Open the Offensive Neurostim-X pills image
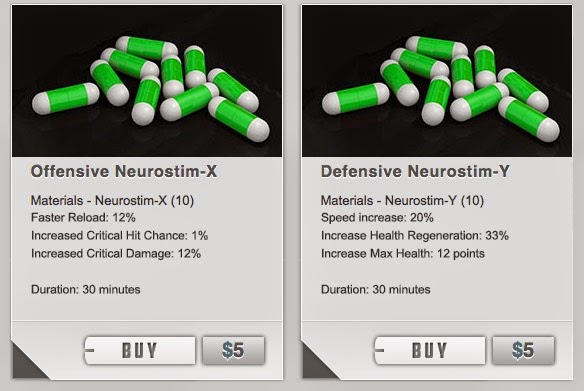The height and width of the screenshot is (391, 584). [x=147, y=81]
